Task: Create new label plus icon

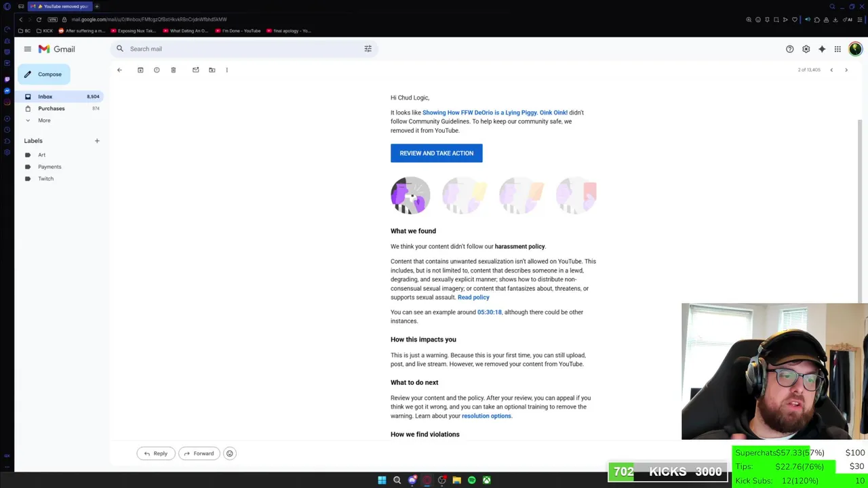Action: click(97, 141)
